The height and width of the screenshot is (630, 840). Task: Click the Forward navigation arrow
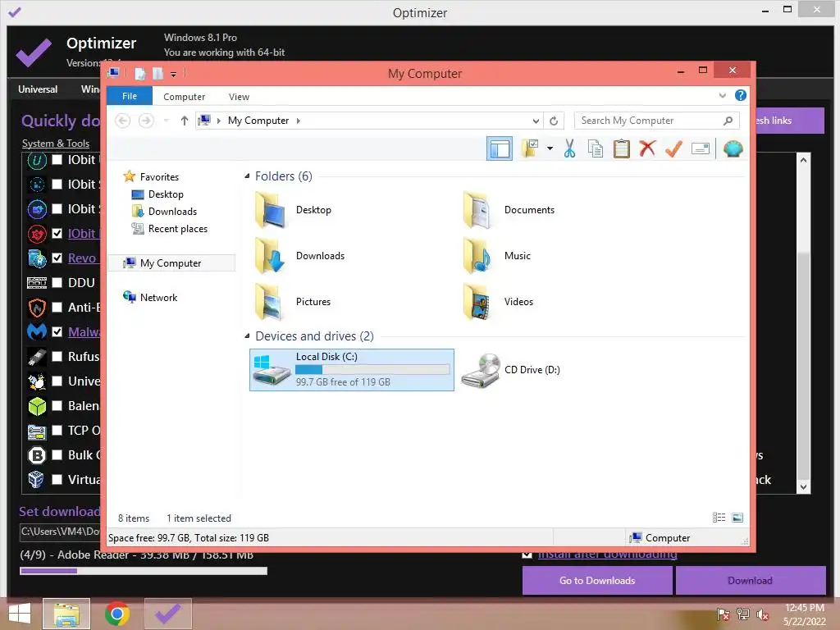pyautogui.click(x=146, y=121)
